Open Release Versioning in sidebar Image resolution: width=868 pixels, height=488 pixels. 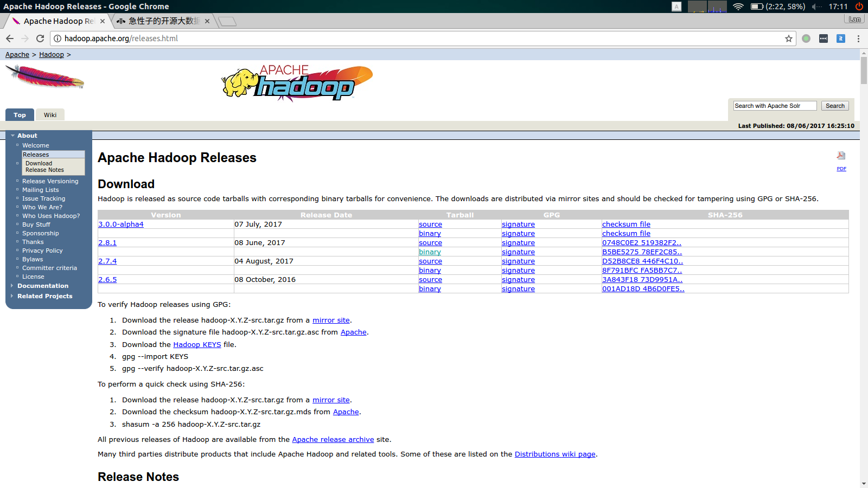[x=50, y=181]
